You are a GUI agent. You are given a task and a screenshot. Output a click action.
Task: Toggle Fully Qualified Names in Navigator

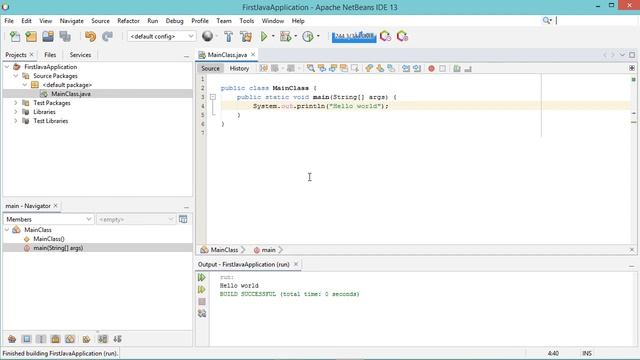(86, 339)
